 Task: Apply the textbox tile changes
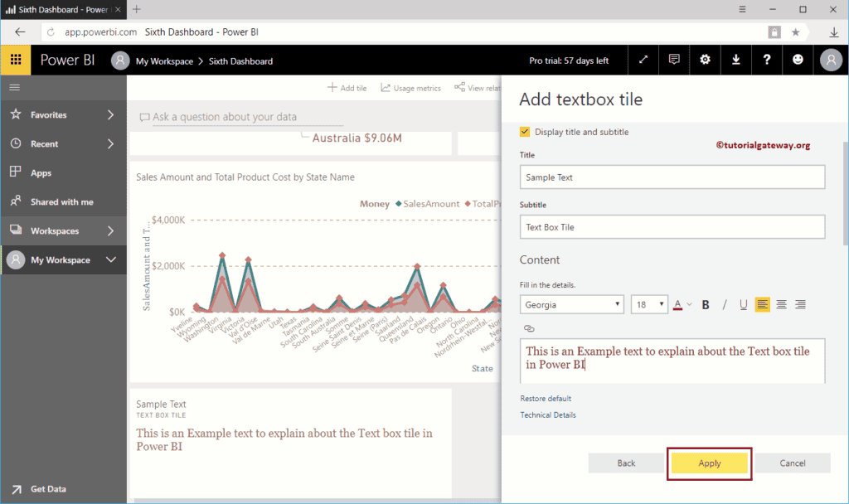tap(709, 463)
